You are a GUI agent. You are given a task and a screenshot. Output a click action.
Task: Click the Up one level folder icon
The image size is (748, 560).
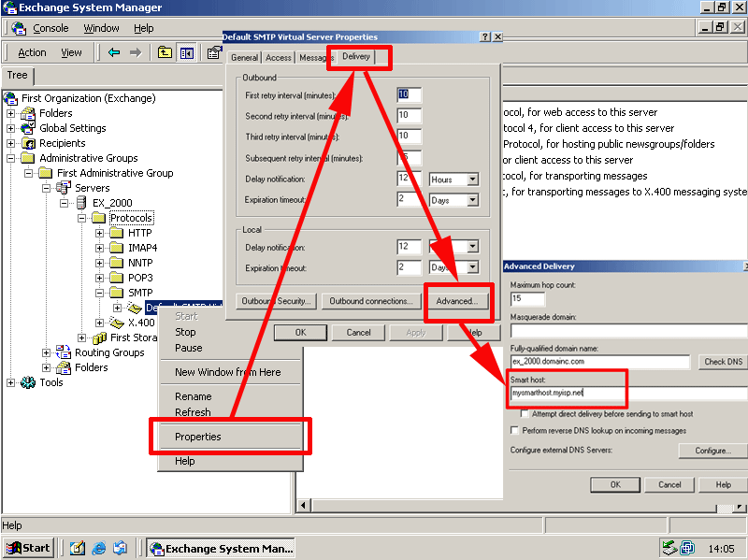point(165,52)
